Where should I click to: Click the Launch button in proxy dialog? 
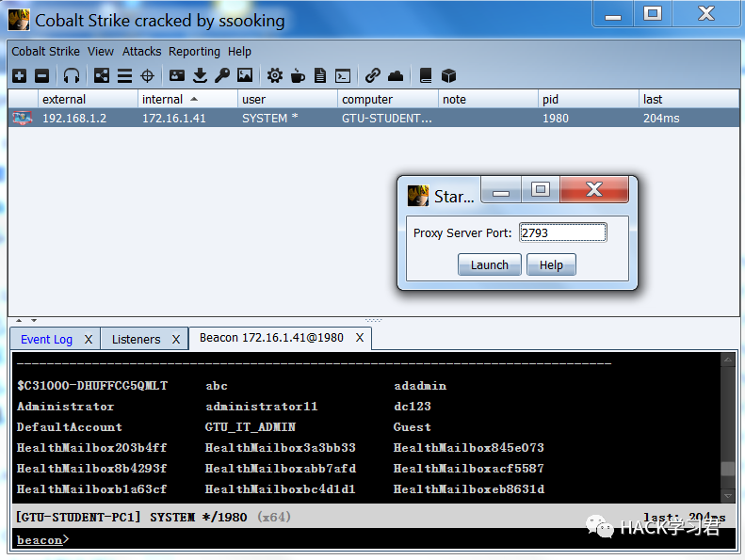click(x=490, y=264)
